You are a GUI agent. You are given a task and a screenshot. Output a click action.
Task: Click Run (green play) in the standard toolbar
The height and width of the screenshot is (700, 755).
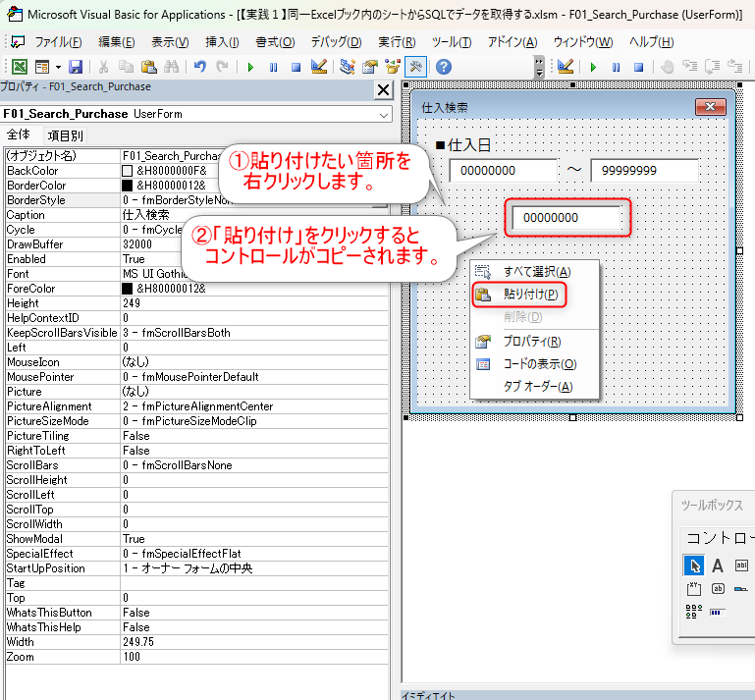[x=250, y=67]
